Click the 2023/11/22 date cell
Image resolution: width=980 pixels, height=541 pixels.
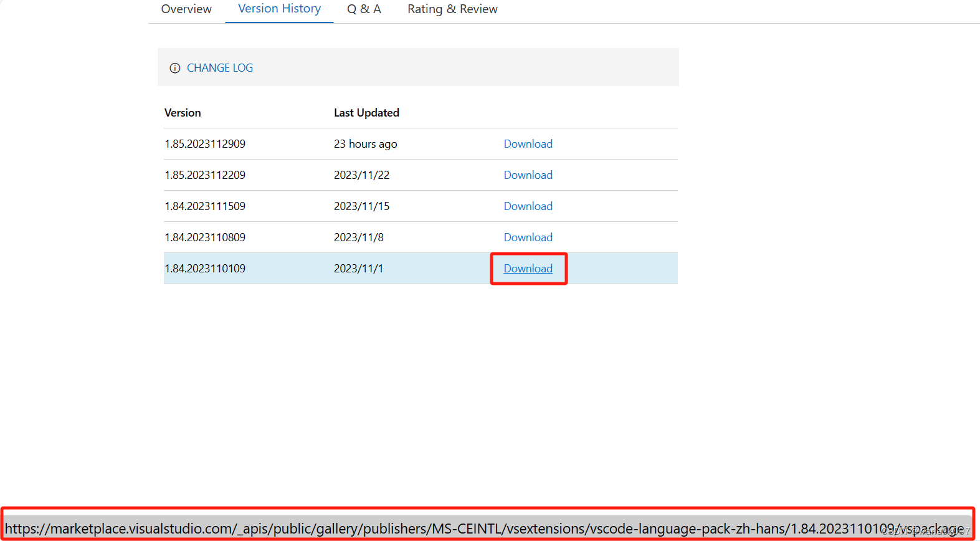click(361, 175)
